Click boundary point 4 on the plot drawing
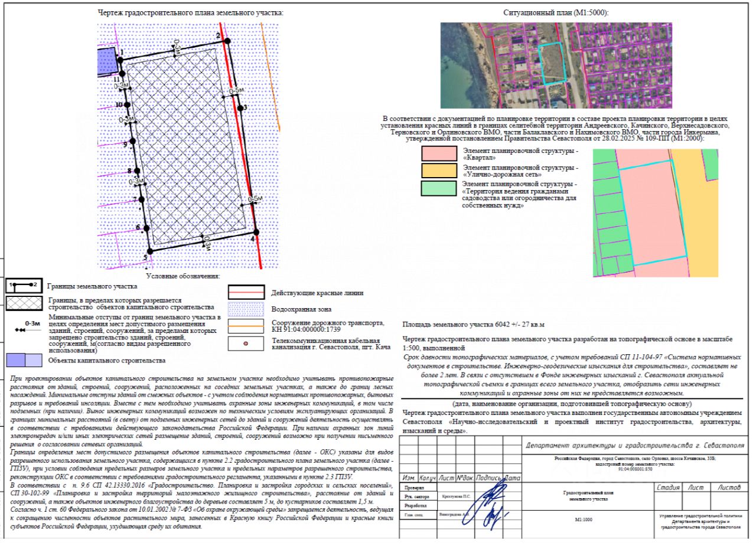The height and width of the screenshot is (546, 756). pyautogui.click(x=256, y=232)
